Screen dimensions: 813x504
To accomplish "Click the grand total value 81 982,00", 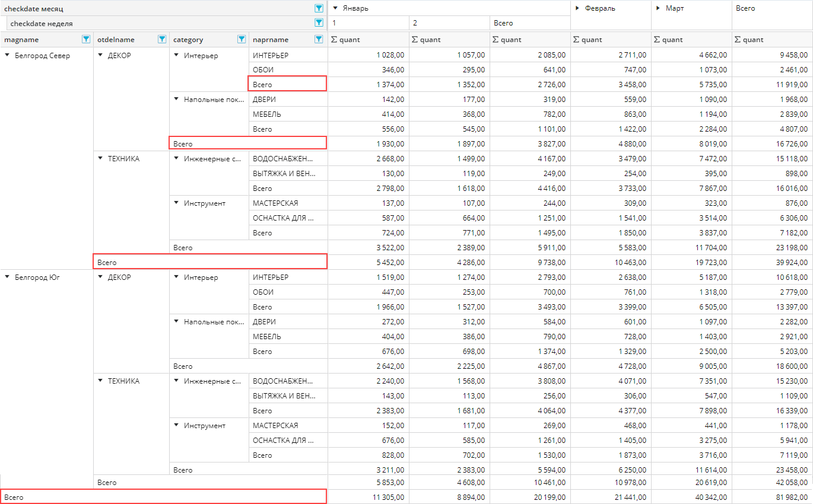I will [790, 497].
